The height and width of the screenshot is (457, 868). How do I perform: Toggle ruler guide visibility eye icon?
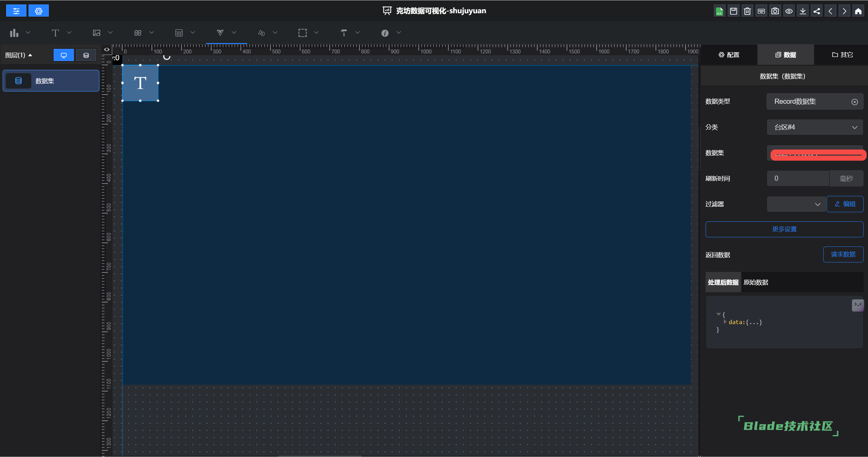pyautogui.click(x=107, y=49)
